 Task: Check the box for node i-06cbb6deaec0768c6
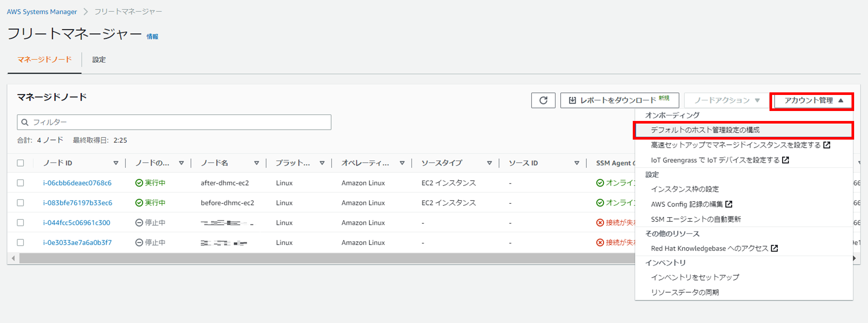20,183
